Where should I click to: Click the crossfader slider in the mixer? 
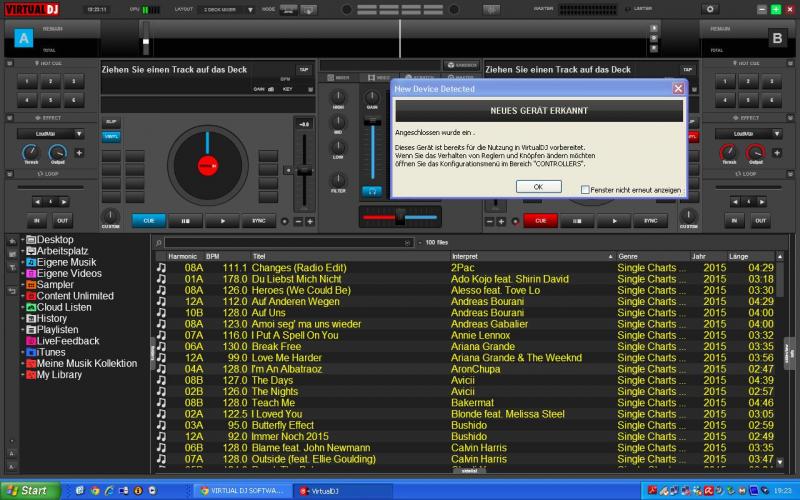[400, 216]
